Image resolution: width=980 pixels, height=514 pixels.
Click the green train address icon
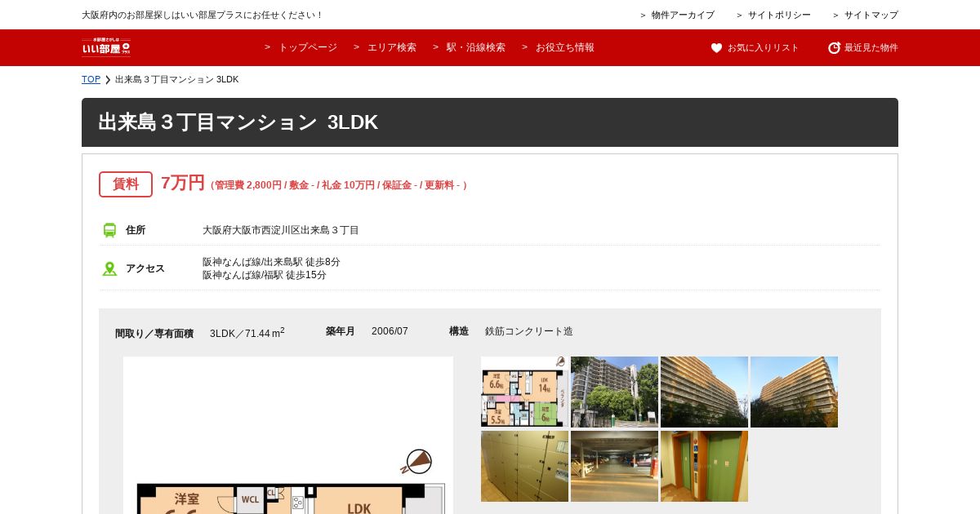(109, 230)
